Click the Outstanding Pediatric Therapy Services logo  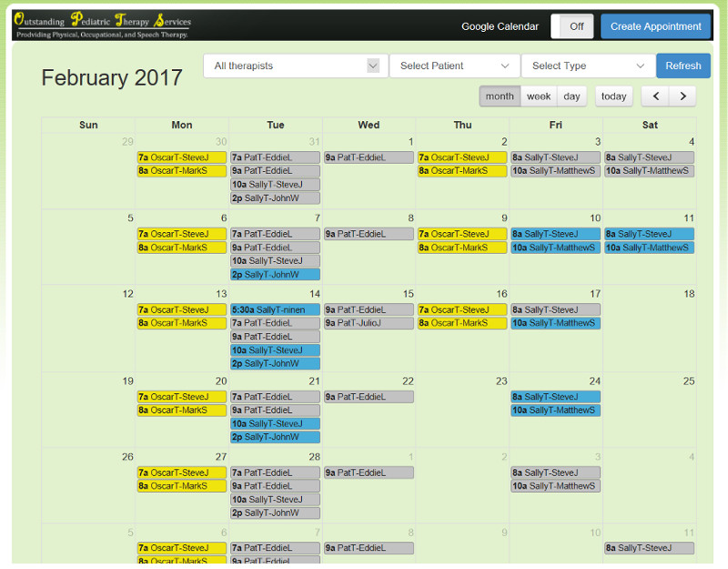tap(103, 25)
